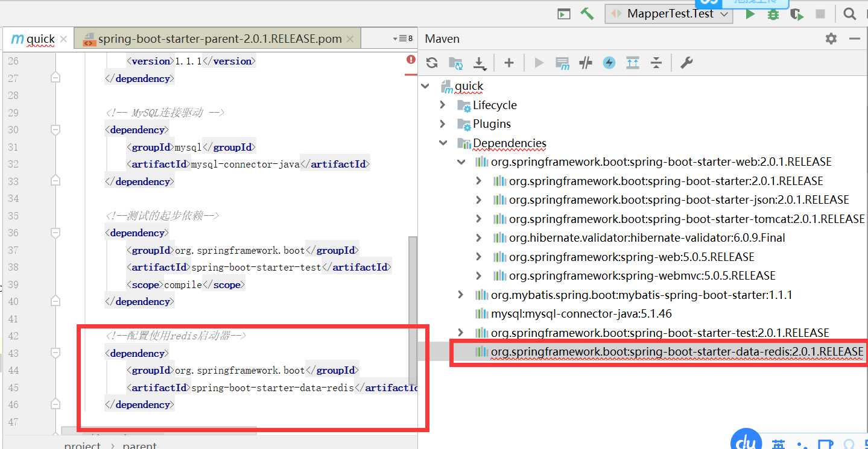Expand hibernate-validator dependency arrow
Image resolution: width=868 pixels, height=449 pixels.
479,237
